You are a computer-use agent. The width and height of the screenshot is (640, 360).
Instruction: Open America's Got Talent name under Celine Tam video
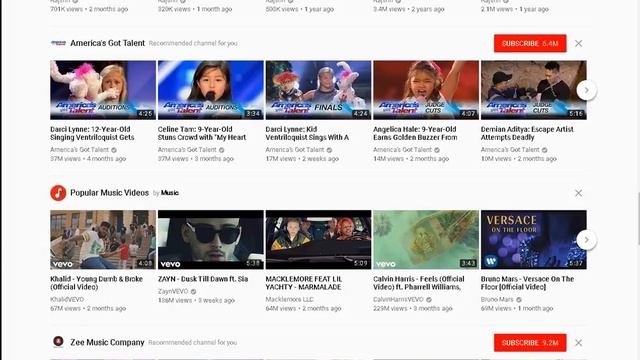(187, 150)
